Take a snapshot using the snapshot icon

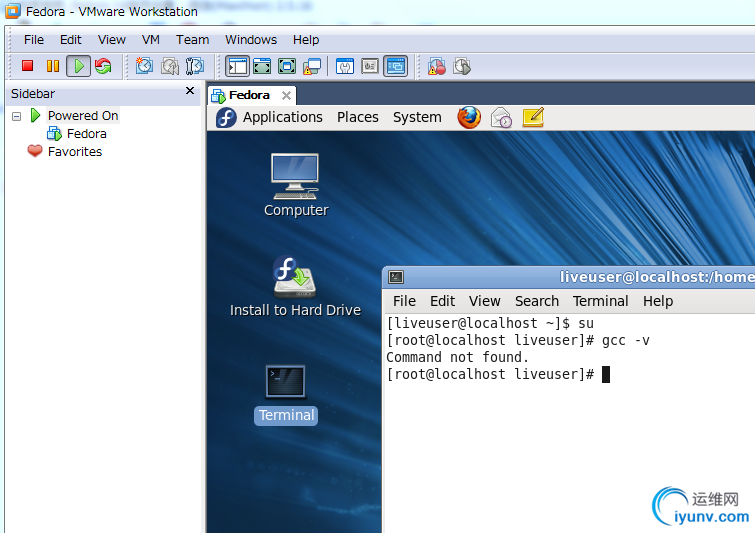144,66
